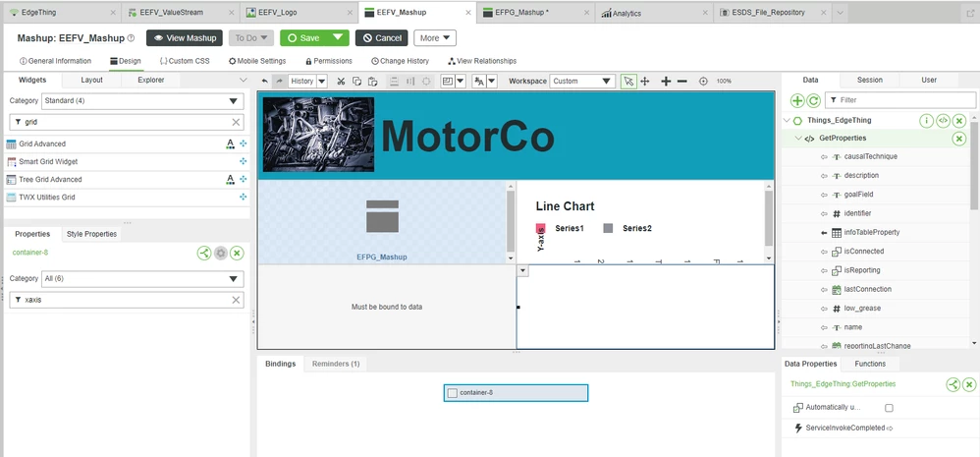Image resolution: width=980 pixels, height=457 pixels.
Task: Toggle Automatically update values checkbox
Action: (889, 408)
